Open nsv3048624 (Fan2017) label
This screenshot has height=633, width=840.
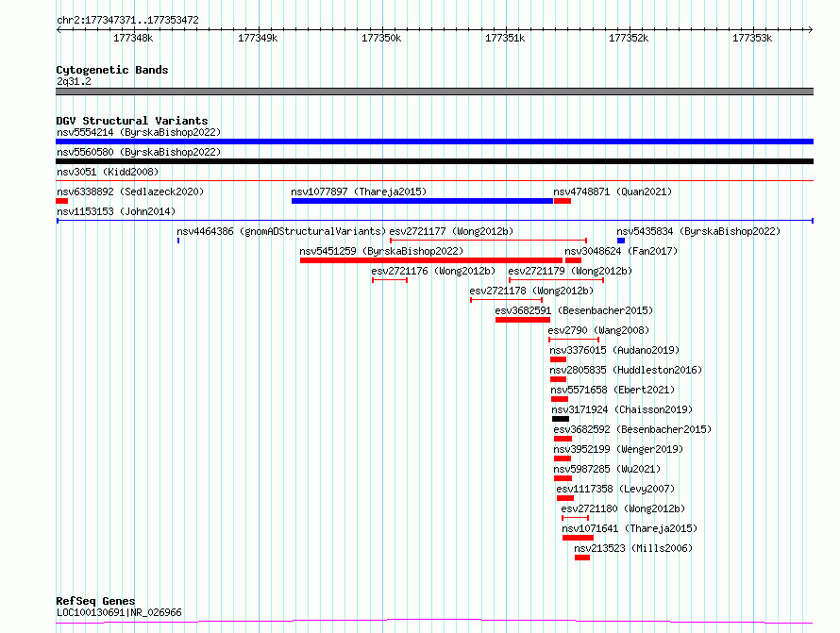[621, 251]
